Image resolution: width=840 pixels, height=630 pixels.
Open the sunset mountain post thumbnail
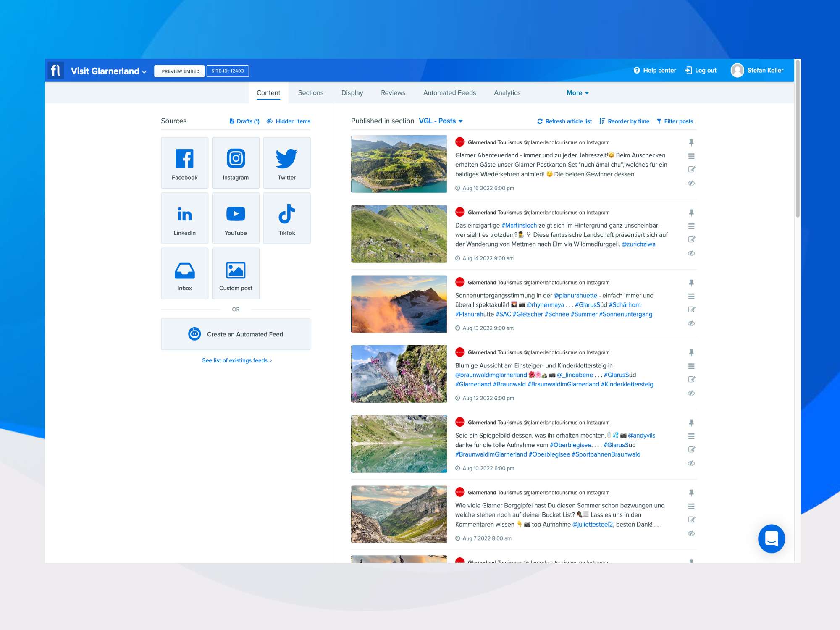coord(399,304)
